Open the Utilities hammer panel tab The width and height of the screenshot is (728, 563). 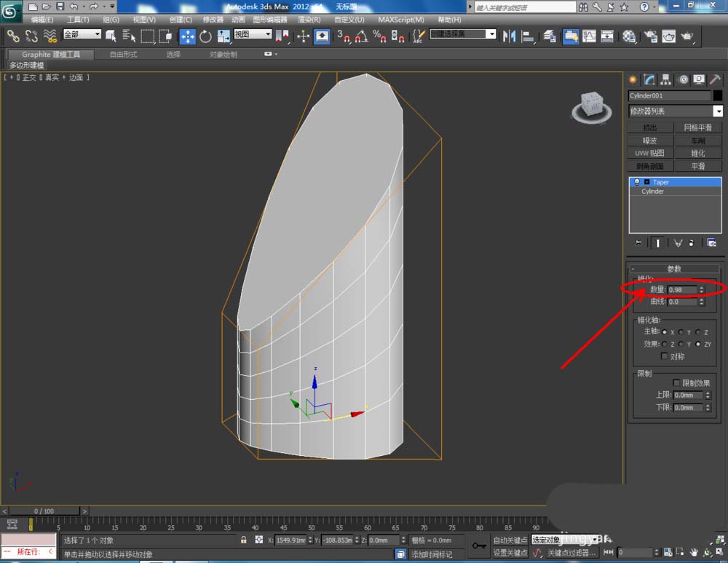[x=716, y=79]
